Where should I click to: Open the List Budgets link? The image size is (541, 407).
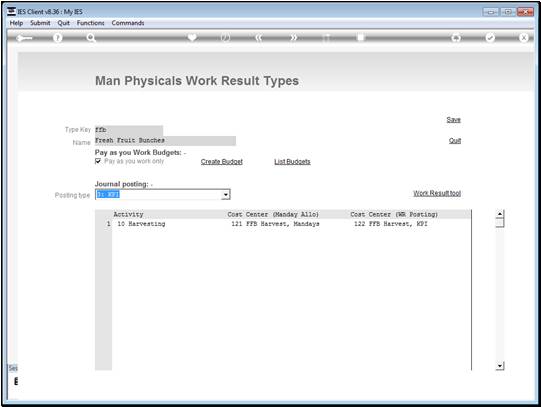[x=292, y=161]
